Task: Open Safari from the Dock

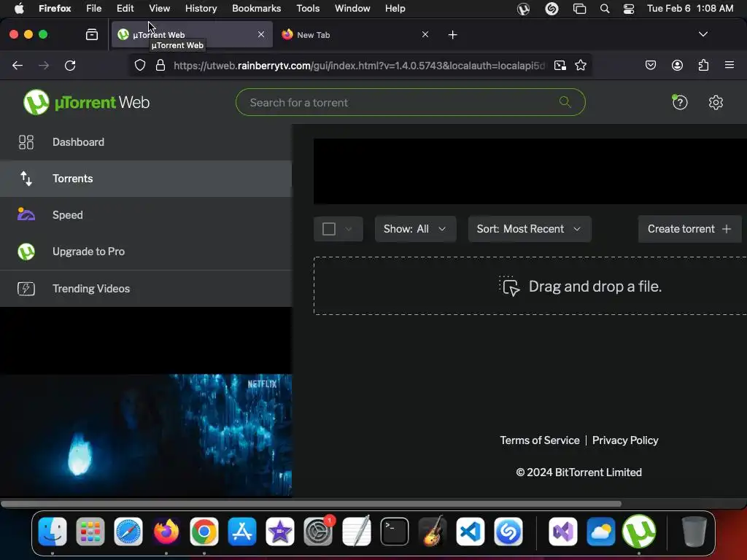Action: (x=128, y=532)
